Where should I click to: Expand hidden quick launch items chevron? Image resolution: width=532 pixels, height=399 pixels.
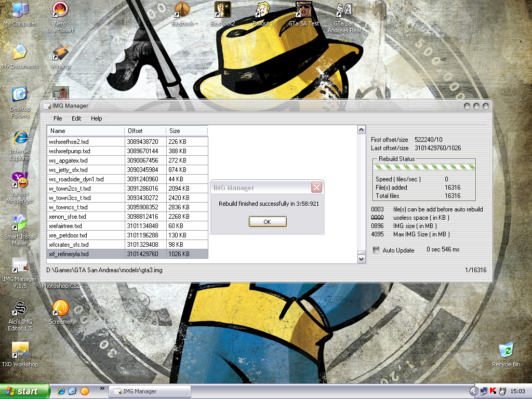coord(101,388)
